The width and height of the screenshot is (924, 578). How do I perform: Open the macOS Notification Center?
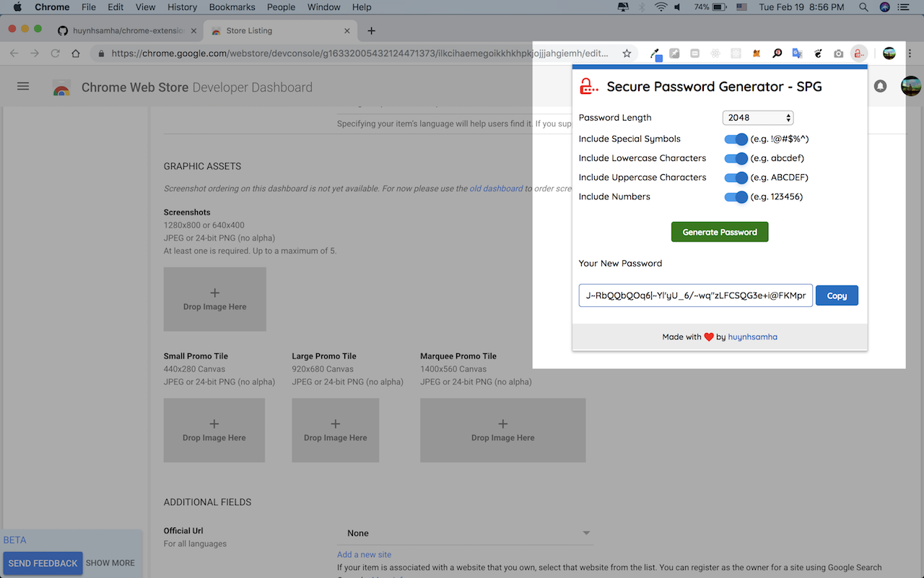(904, 7)
